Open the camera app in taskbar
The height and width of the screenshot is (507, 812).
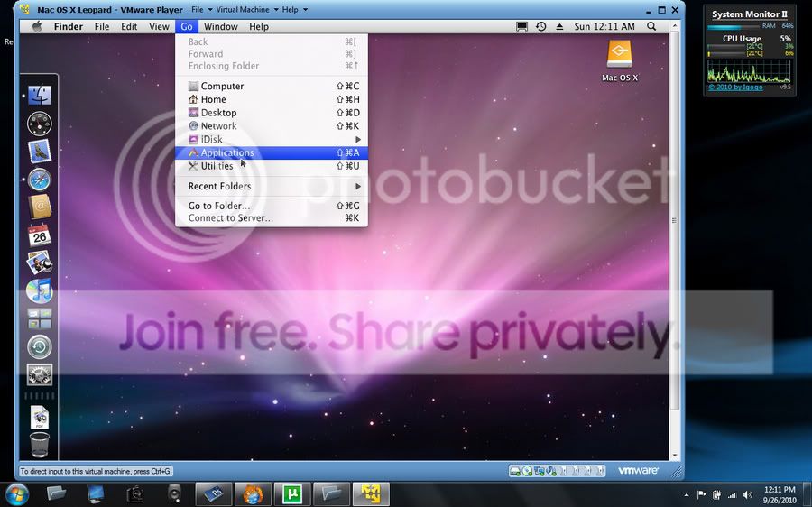(134, 494)
